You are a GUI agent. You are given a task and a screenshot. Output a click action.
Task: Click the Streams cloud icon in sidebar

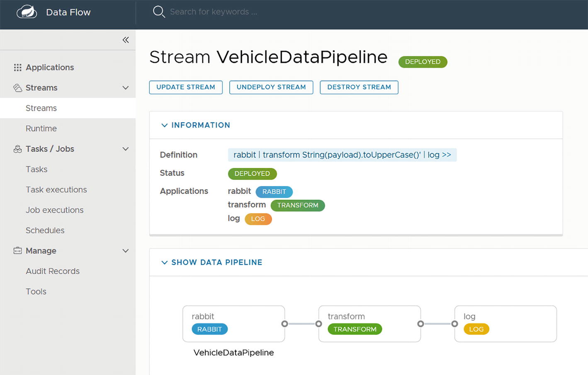[17, 88]
